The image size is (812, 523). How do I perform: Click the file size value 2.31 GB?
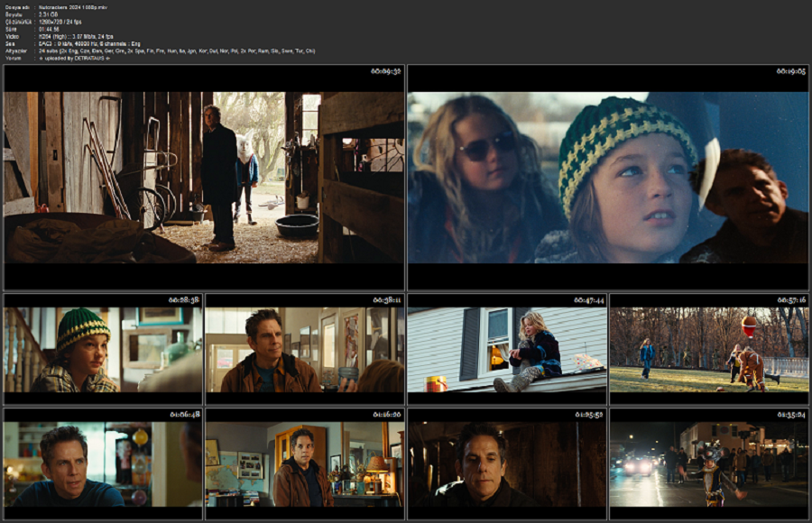(48, 14)
